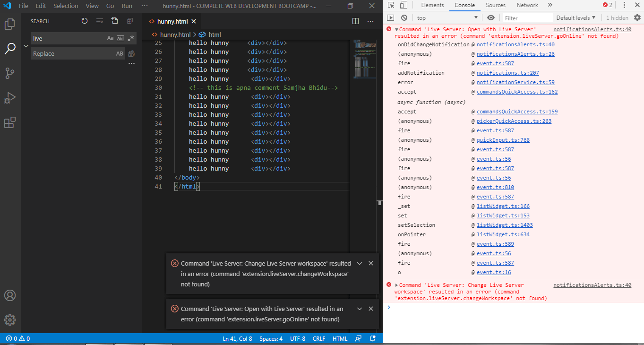Open the top JavaScript context dropdown
The height and width of the screenshot is (345, 644).
point(447,18)
